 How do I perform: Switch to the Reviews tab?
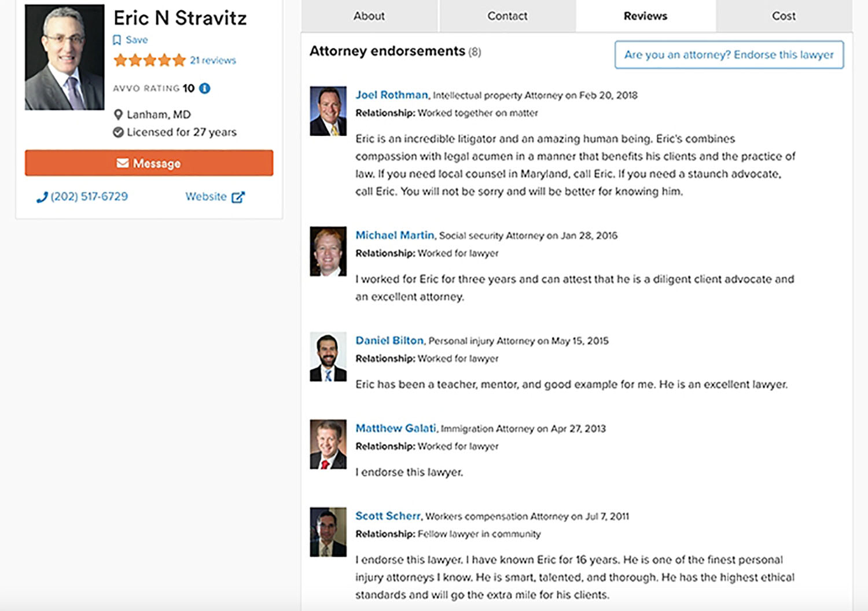coord(645,16)
